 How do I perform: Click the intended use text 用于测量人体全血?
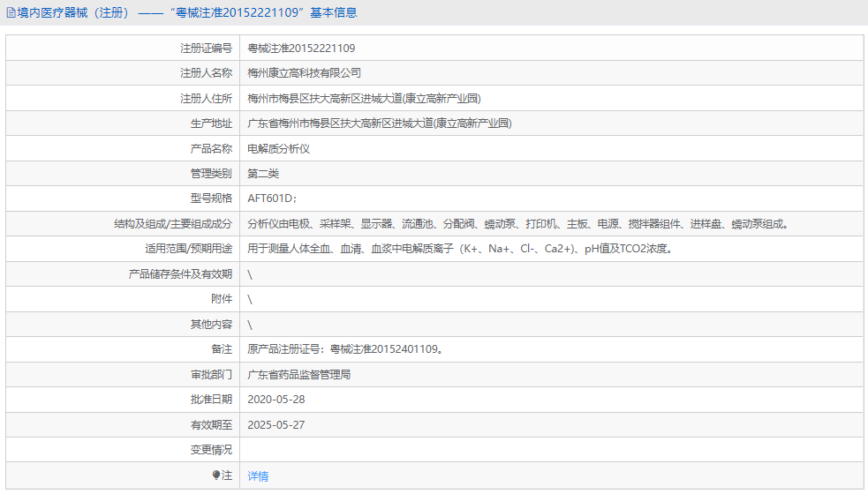point(460,249)
